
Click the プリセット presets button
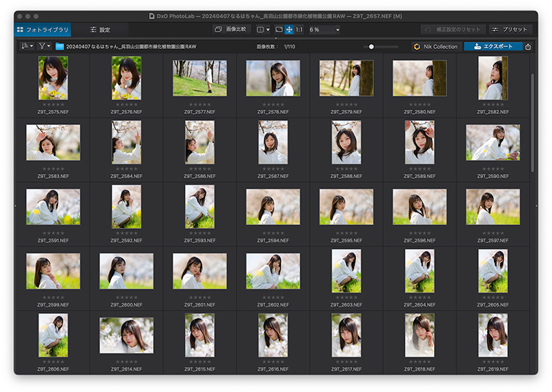pos(509,30)
